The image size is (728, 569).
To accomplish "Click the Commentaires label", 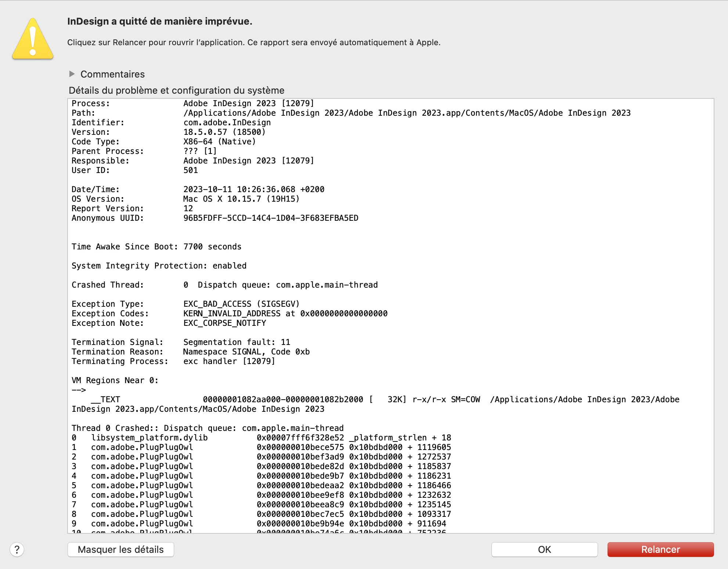I will (112, 74).
